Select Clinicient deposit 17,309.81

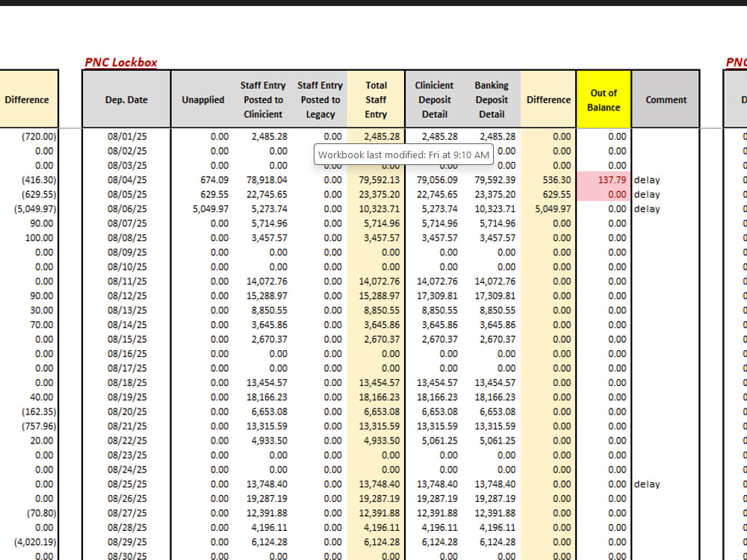tap(437, 296)
